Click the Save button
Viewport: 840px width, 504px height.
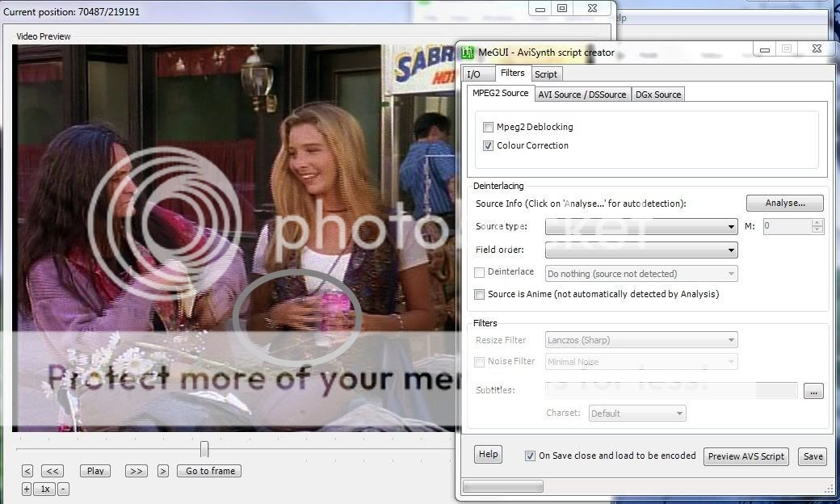click(x=813, y=456)
